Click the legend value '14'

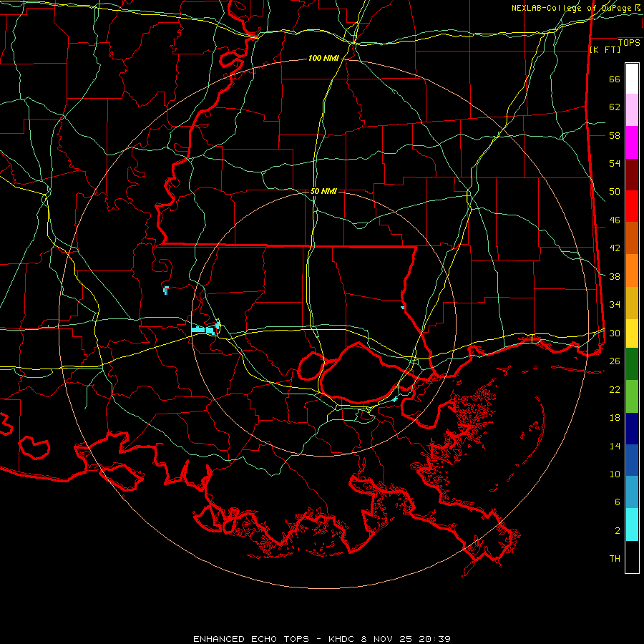(x=615, y=446)
